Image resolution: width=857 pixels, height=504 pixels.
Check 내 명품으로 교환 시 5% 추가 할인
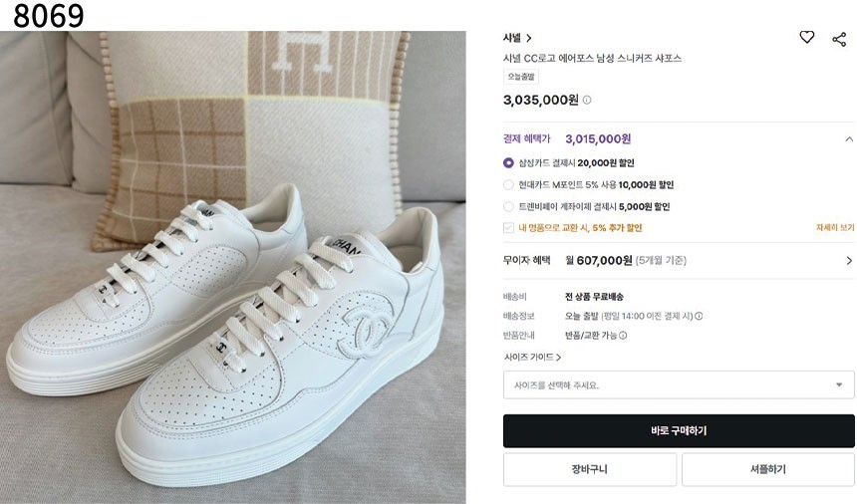[x=509, y=228]
